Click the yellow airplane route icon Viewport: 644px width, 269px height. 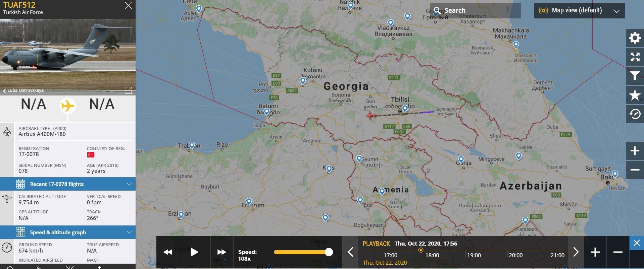coord(67,106)
